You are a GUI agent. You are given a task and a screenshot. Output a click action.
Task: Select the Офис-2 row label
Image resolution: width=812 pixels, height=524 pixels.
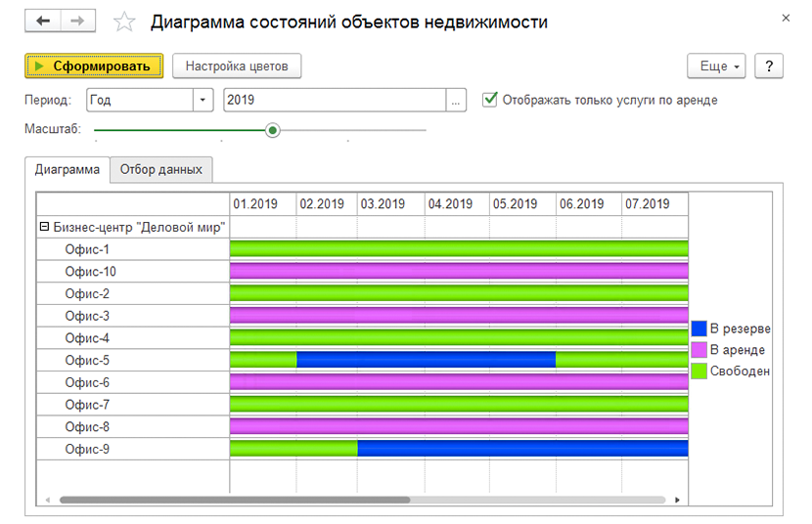tap(87, 294)
